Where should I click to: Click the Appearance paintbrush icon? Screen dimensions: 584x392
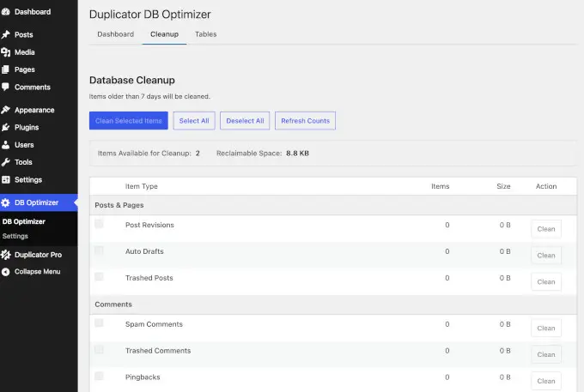coord(5,110)
